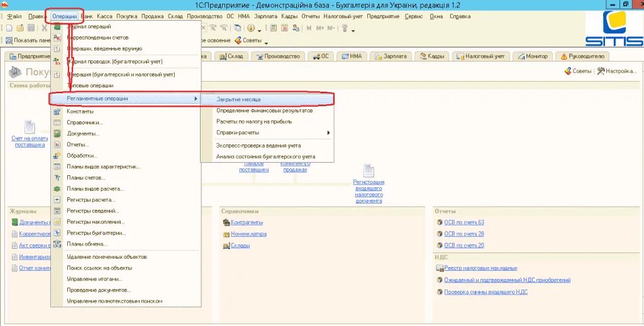Click the Планы счетов menu icon
The image size is (644, 326).
point(57,178)
